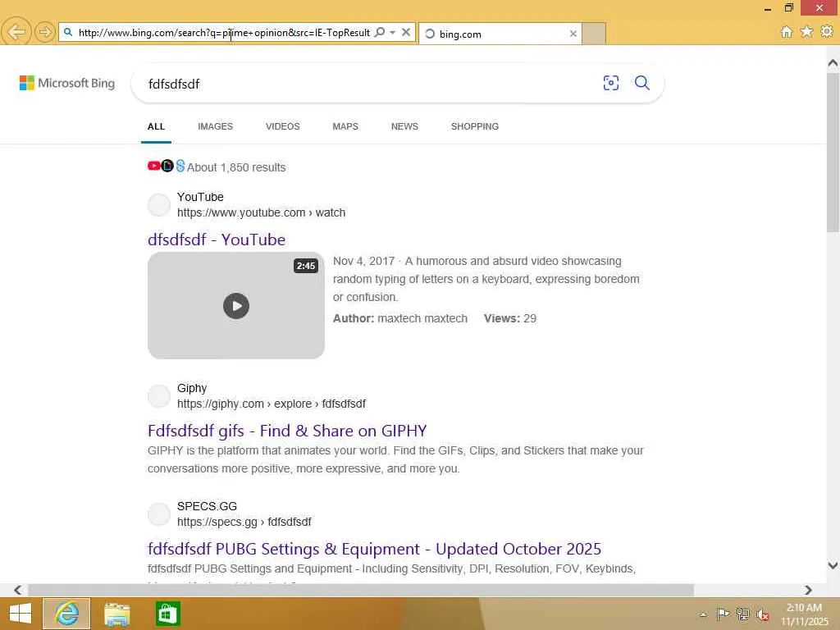
Task: Click the 2:45 duration badge on video
Action: coord(306,266)
